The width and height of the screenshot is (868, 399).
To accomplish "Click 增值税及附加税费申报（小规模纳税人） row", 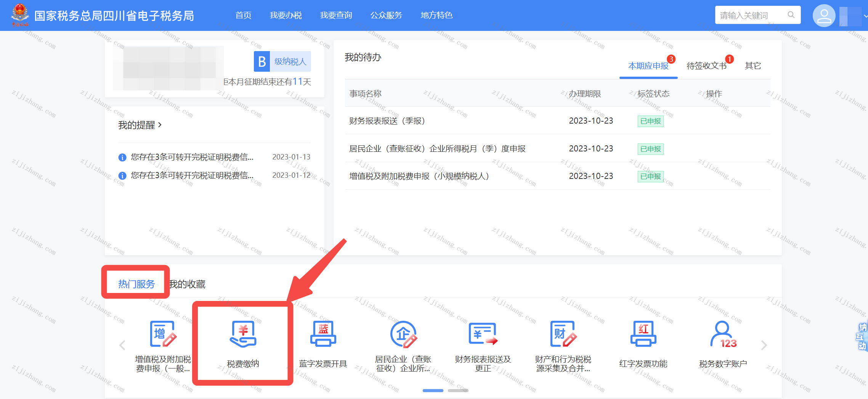I will click(x=557, y=176).
